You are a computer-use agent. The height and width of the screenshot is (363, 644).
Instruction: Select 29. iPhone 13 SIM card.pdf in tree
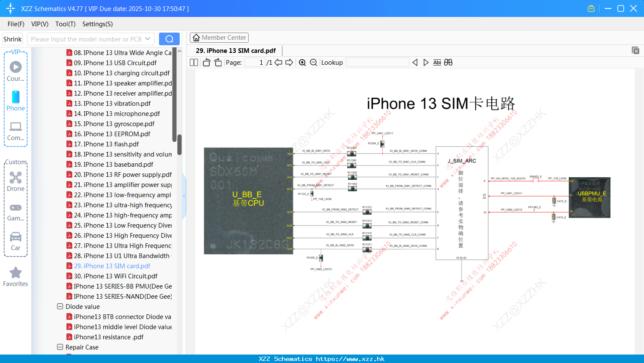point(108,266)
